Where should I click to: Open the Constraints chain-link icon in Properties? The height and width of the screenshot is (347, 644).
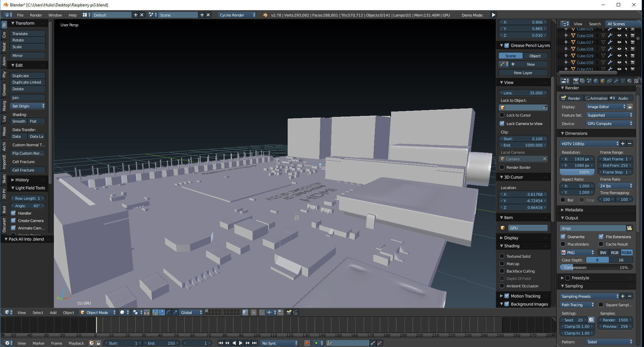tap(609, 81)
